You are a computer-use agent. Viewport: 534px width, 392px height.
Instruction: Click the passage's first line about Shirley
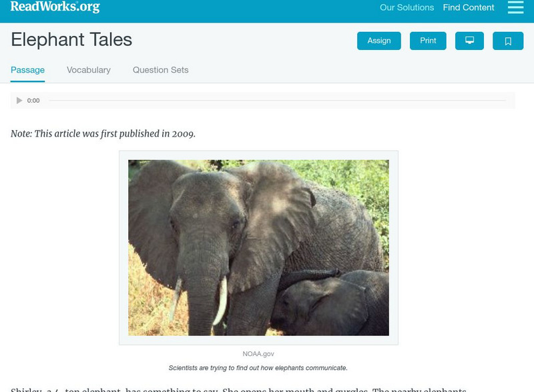point(238,389)
